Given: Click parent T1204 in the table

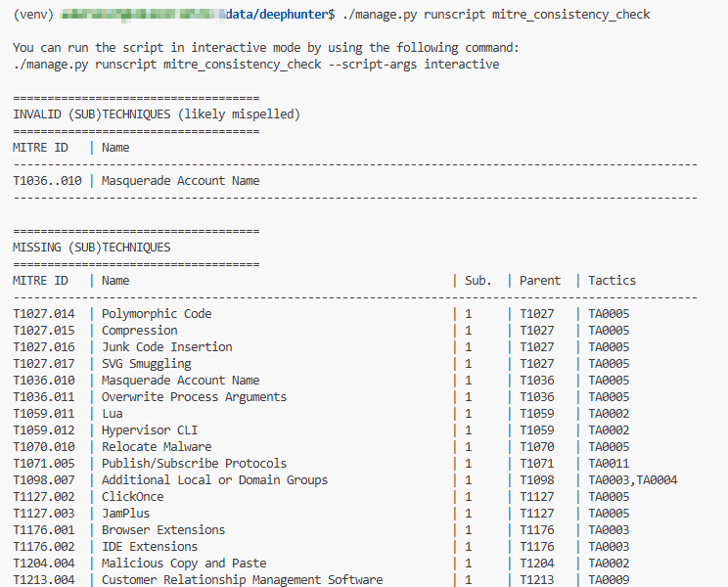Looking at the screenshot, I should tap(537, 564).
